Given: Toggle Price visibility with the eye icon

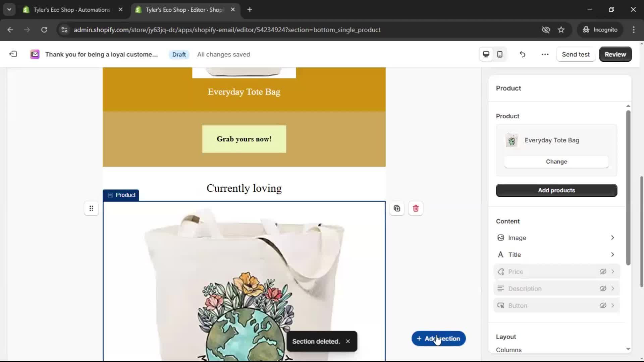Looking at the screenshot, I should pos(603,271).
